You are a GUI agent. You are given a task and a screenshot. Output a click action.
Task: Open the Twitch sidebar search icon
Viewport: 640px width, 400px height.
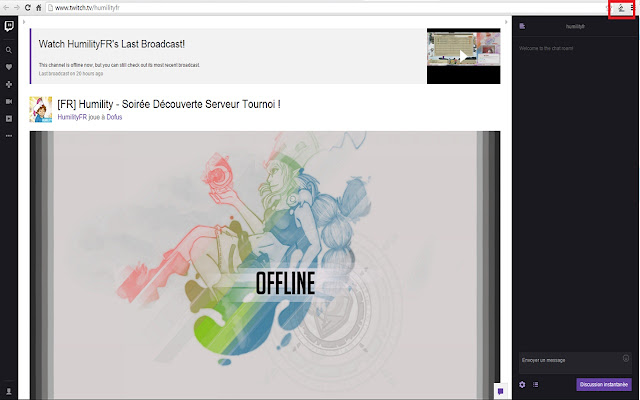click(x=9, y=50)
